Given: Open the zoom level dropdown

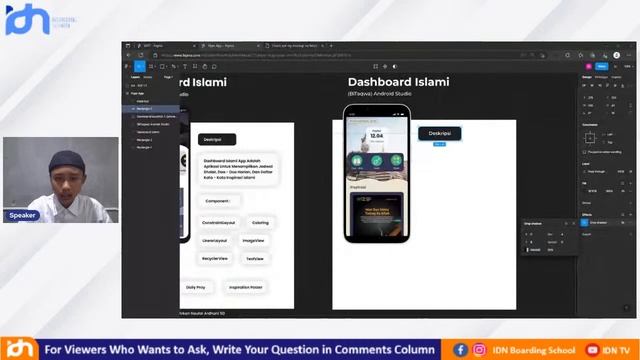Looking at the screenshot, I should point(628,67).
